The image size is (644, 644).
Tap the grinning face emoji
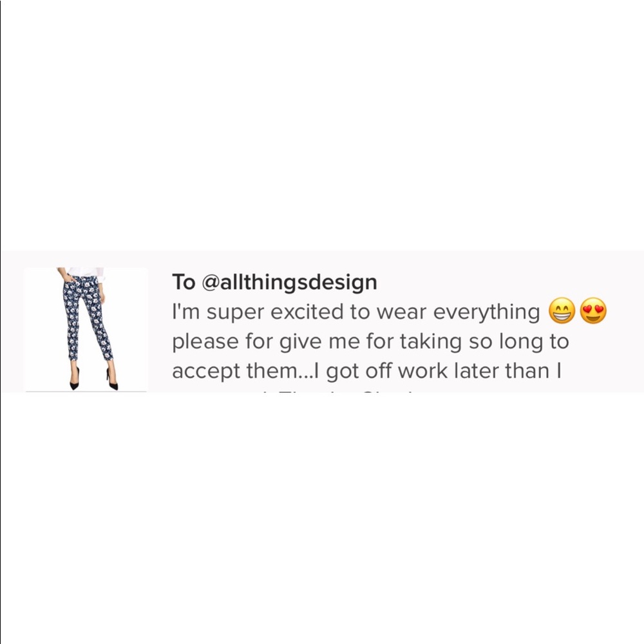point(562,310)
